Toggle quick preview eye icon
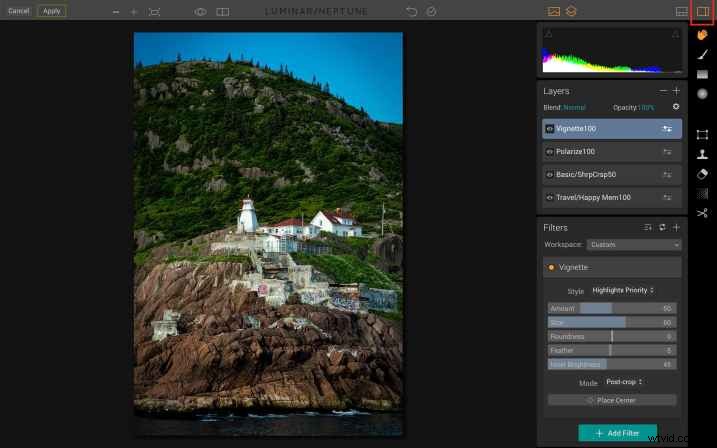 click(200, 12)
